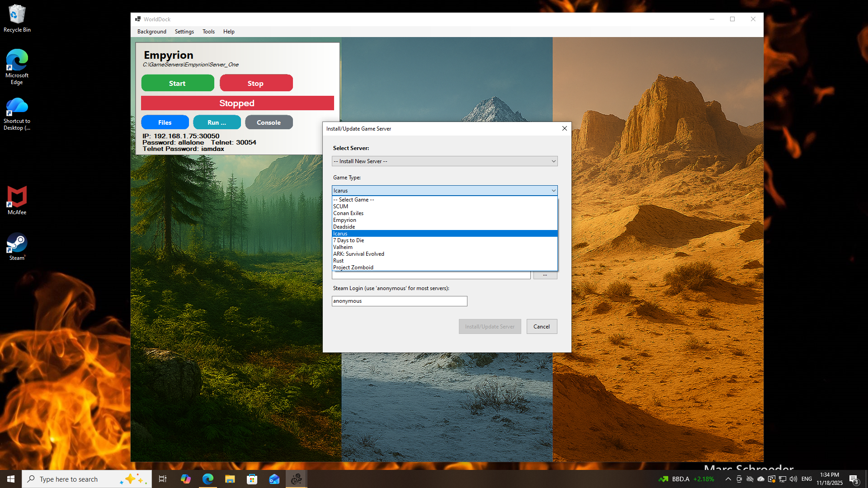Open Task View from the taskbar

[162, 479]
